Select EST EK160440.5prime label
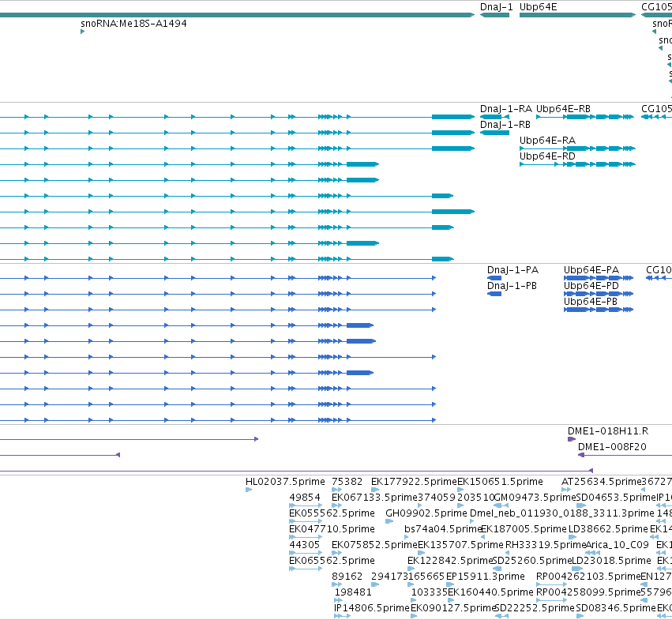Screen dimensions: 672x620 490,592
